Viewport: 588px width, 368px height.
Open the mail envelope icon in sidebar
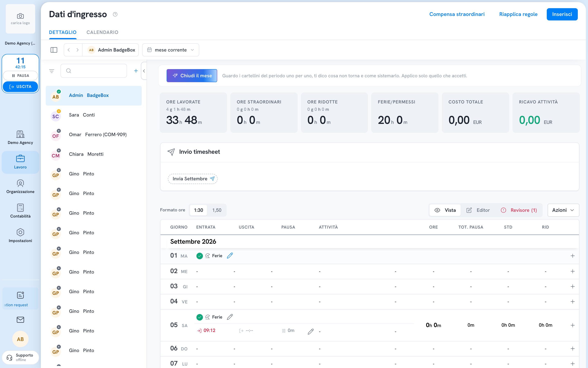tap(20, 320)
